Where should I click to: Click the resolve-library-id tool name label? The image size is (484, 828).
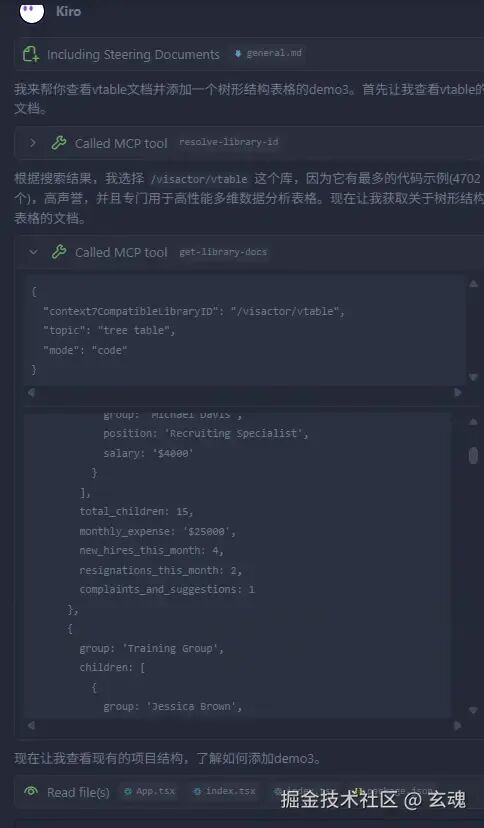(x=229, y=142)
